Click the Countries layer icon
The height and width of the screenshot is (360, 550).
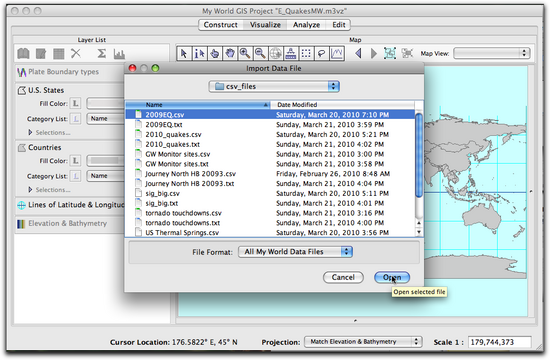22,148
